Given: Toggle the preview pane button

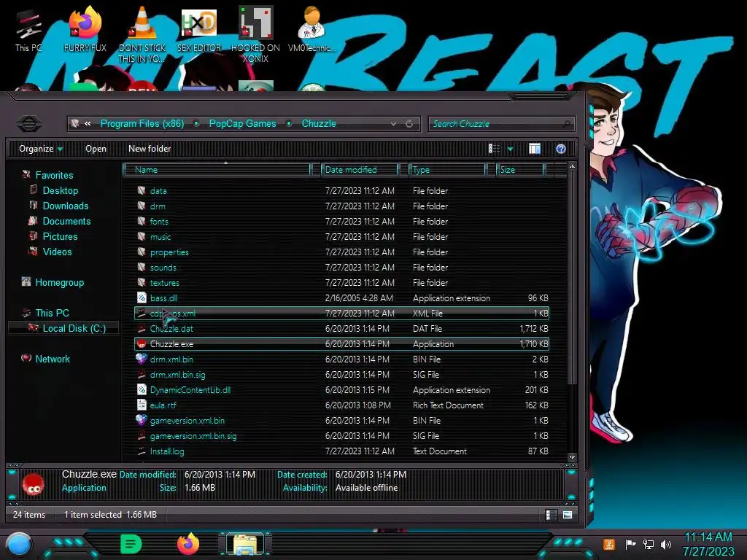Looking at the screenshot, I should (x=535, y=149).
